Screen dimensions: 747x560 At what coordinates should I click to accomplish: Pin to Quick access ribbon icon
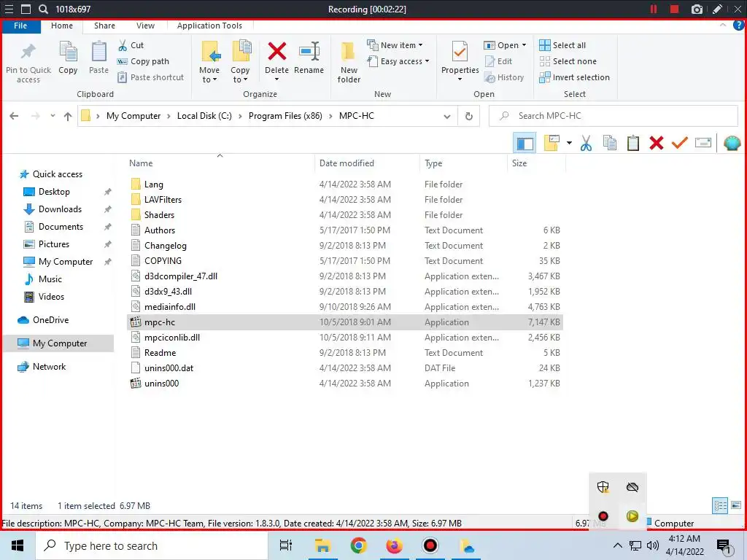[28, 62]
